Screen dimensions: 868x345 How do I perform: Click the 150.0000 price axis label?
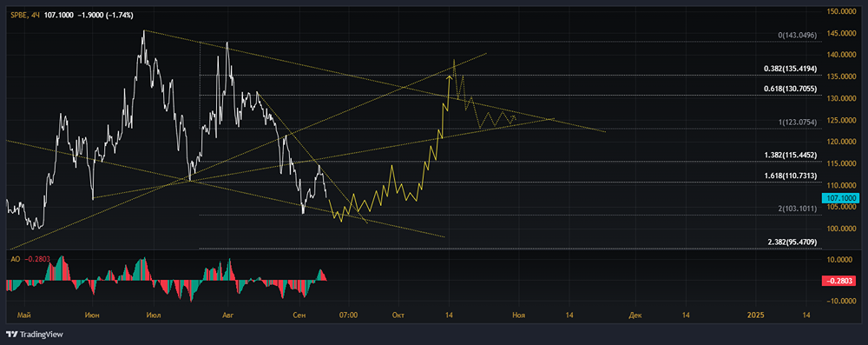click(841, 11)
